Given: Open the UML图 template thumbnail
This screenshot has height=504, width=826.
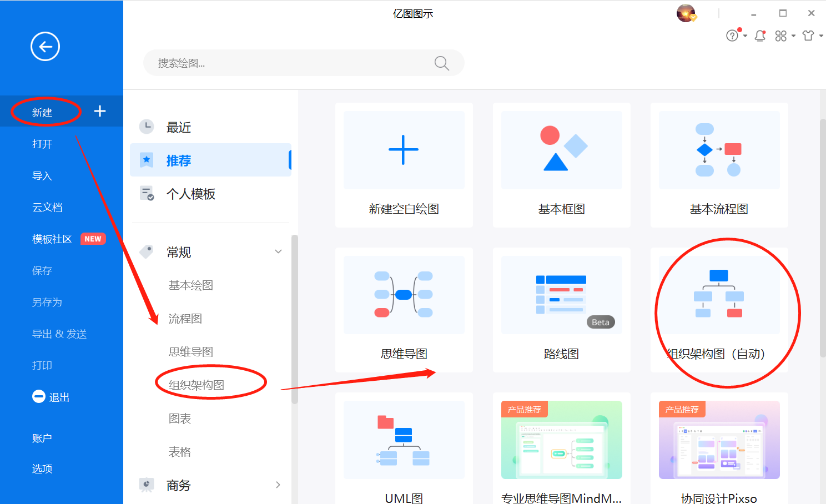Looking at the screenshot, I should pos(404,440).
